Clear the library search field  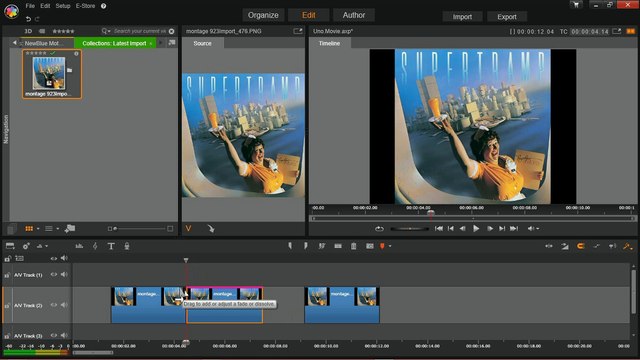point(171,31)
